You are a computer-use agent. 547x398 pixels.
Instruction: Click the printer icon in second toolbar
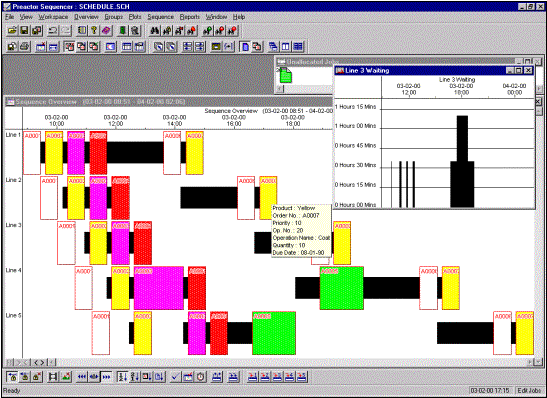coord(24,46)
